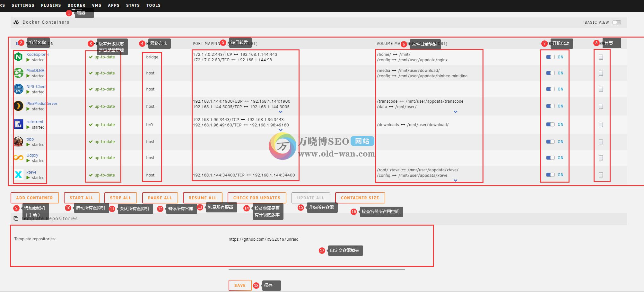
Task: Toggle autostart for tlbb
Action: [550, 142]
